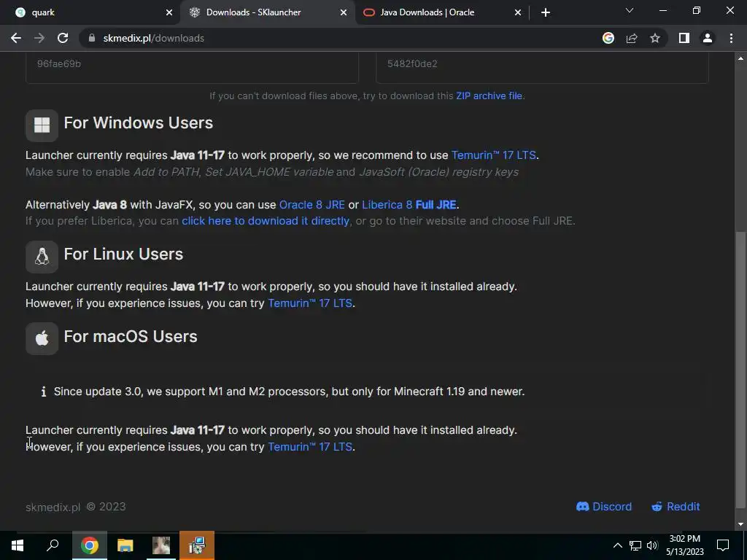Open Temurin 17 LTS link under macOS
Image resolution: width=747 pixels, height=560 pixels.
pyautogui.click(x=310, y=447)
